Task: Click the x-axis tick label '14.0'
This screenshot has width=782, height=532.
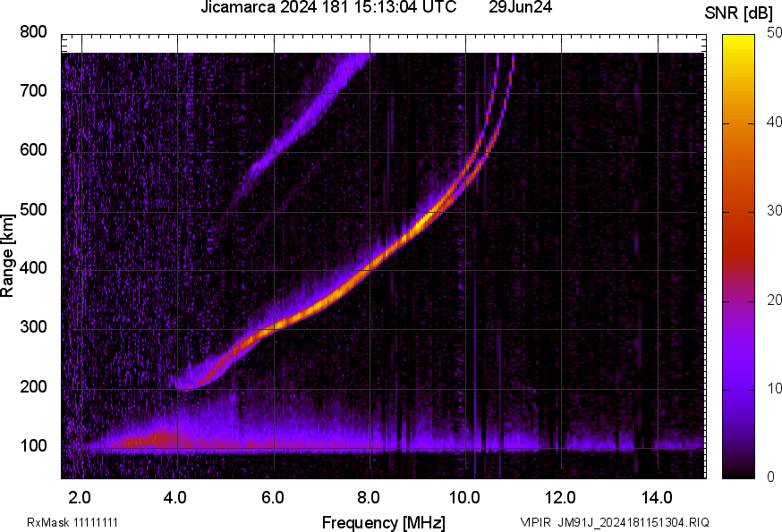Action: coord(657,498)
